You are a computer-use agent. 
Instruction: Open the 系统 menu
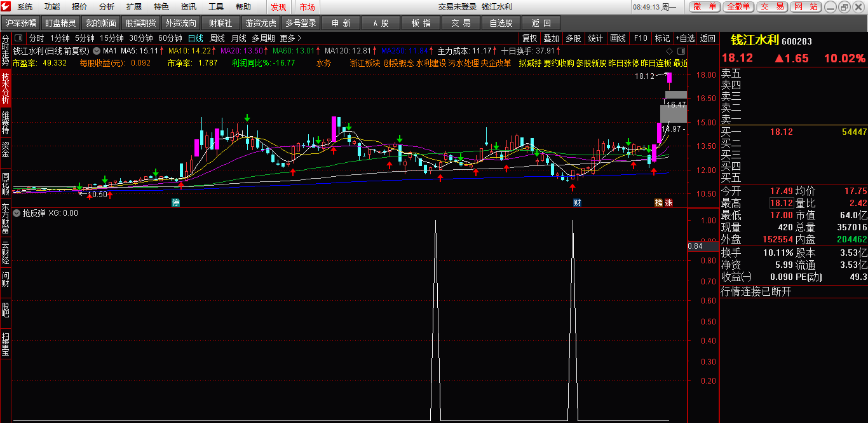click(25, 7)
